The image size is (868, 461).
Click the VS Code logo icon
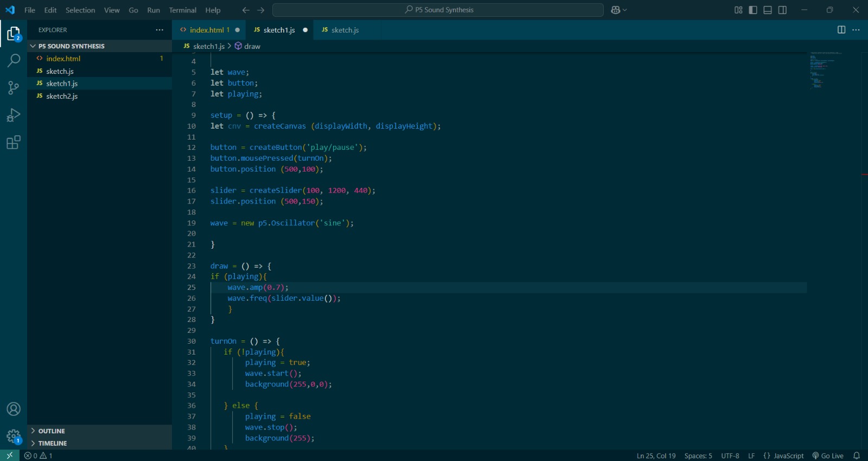(x=10, y=10)
